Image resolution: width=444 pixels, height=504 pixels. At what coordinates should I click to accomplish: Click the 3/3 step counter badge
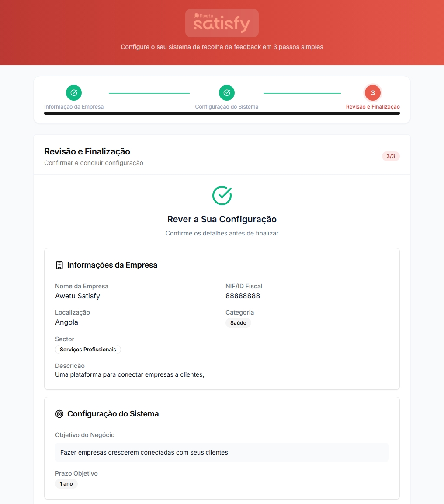[391, 156]
